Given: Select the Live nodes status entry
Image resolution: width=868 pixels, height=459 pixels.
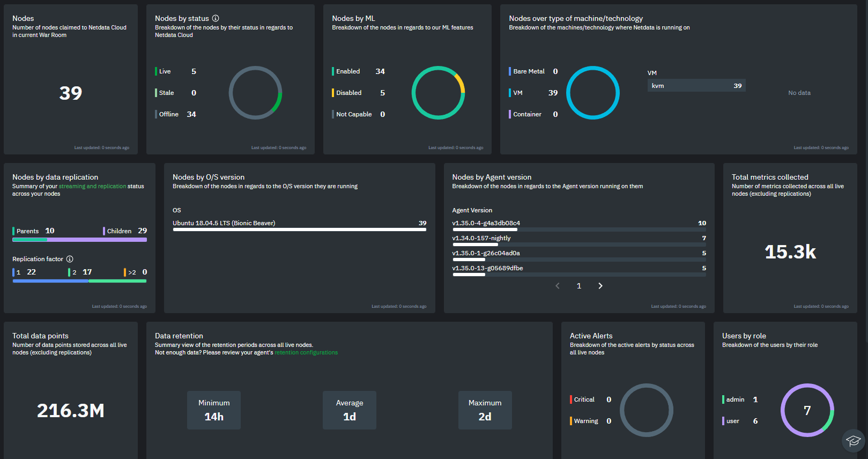Looking at the screenshot, I should [176, 71].
